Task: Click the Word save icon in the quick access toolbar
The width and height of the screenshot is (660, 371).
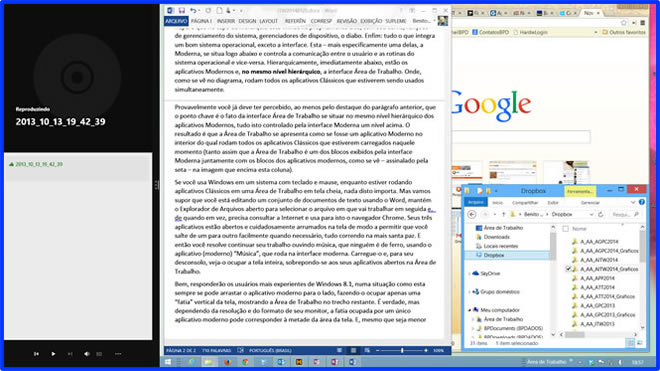Action: [182, 11]
